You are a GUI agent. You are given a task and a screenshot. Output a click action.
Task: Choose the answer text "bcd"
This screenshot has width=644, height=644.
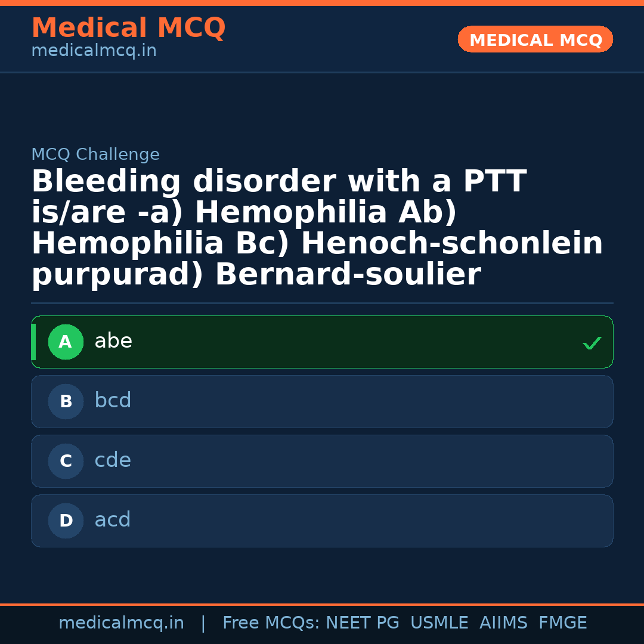click(113, 401)
